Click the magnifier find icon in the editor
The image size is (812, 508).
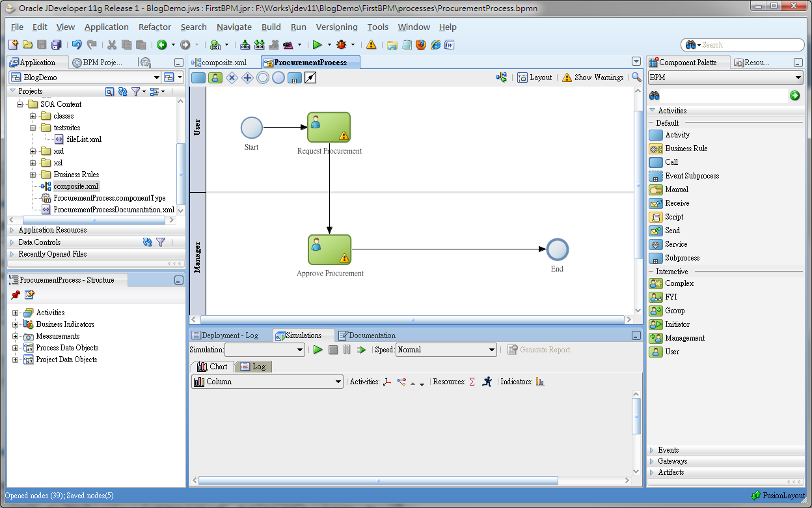pyautogui.click(x=636, y=78)
